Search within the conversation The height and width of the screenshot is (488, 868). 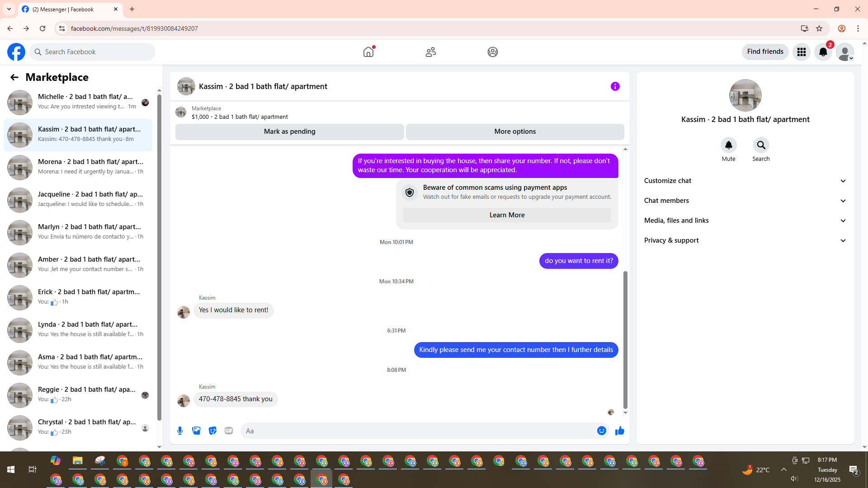[761, 145]
